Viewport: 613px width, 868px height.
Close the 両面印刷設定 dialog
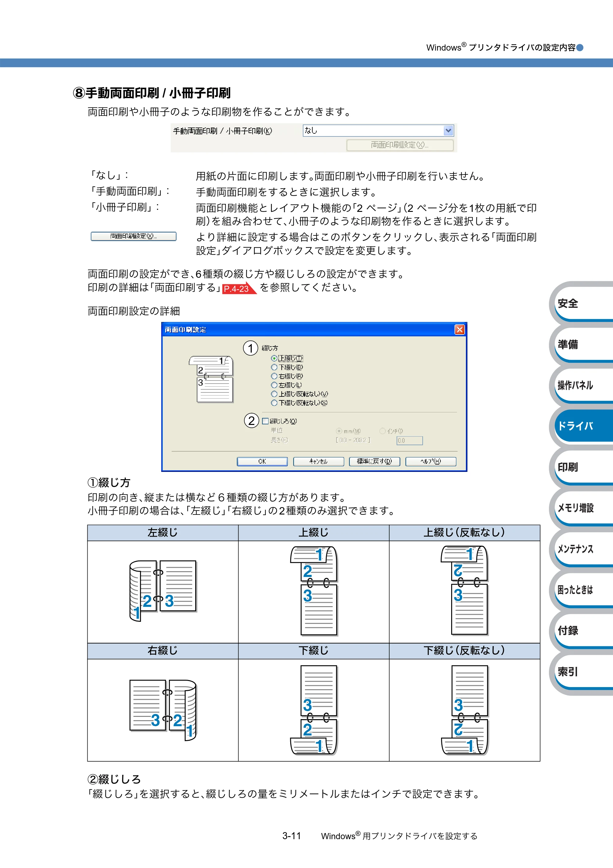click(x=459, y=329)
